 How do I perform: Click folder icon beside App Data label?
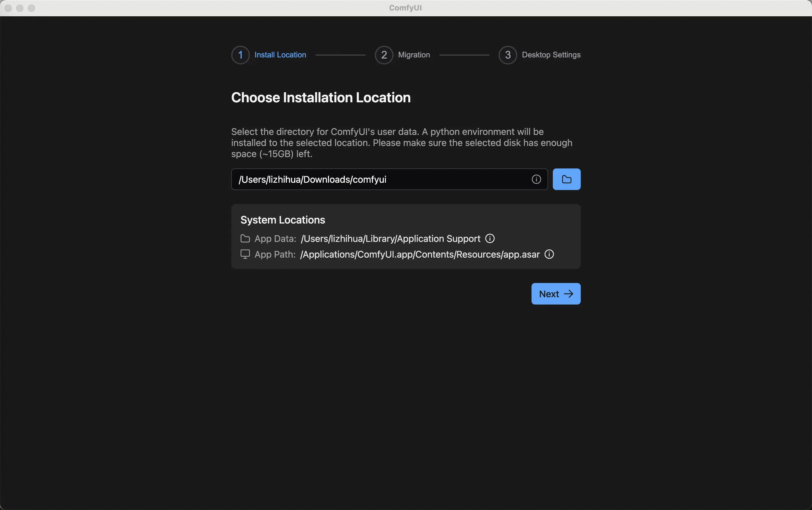[x=245, y=238]
